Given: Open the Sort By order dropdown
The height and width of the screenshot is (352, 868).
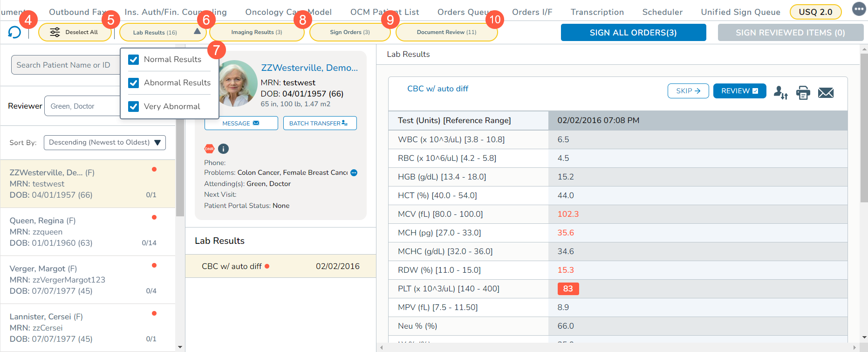Looking at the screenshot, I should [x=105, y=143].
